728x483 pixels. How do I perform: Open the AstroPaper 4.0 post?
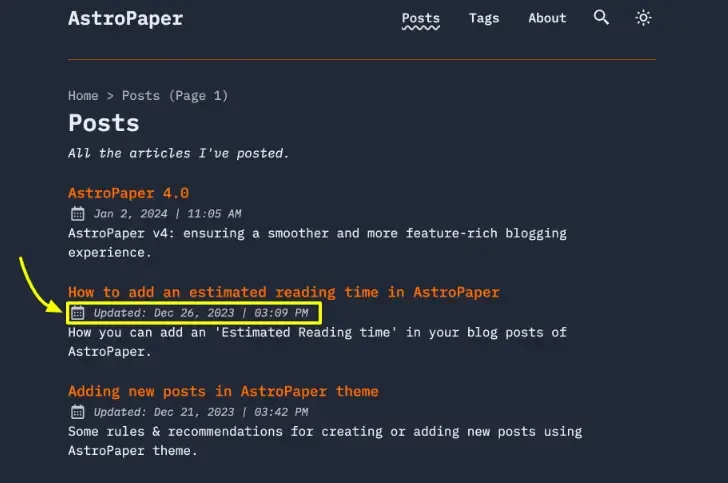coord(129,193)
